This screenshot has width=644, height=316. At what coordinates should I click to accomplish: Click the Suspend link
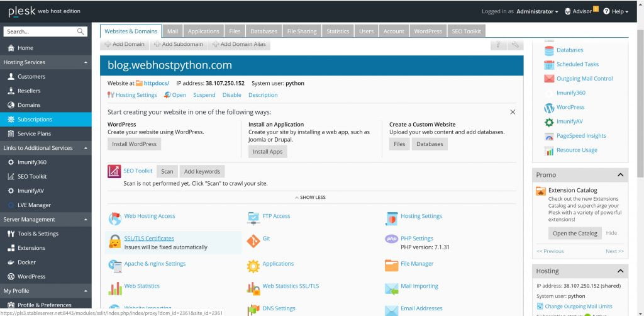point(204,95)
